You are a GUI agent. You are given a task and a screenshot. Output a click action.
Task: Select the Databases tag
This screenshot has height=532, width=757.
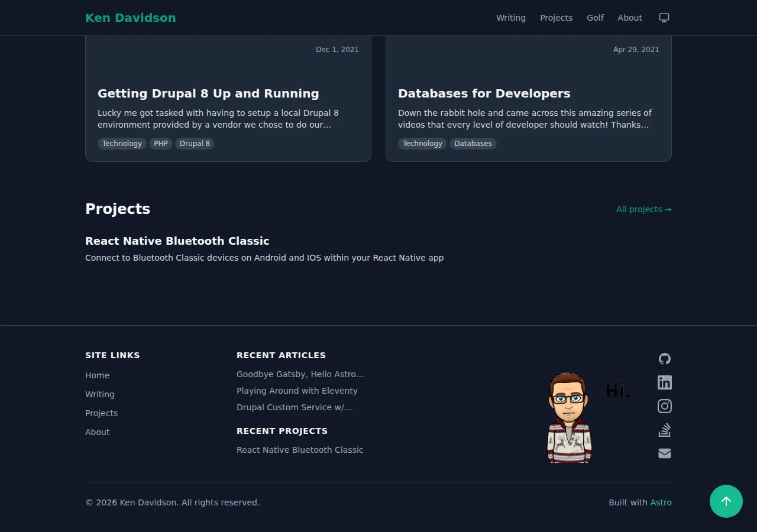pos(473,143)
